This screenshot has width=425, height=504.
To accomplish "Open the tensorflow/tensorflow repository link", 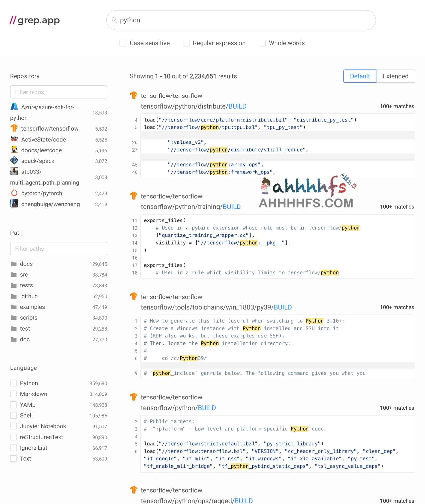I will pyautogui.click(x=171, y=96).
